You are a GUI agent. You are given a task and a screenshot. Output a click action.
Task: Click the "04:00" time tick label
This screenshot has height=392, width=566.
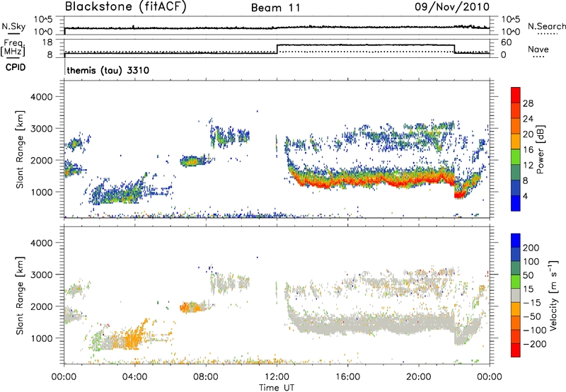[134, 377]
